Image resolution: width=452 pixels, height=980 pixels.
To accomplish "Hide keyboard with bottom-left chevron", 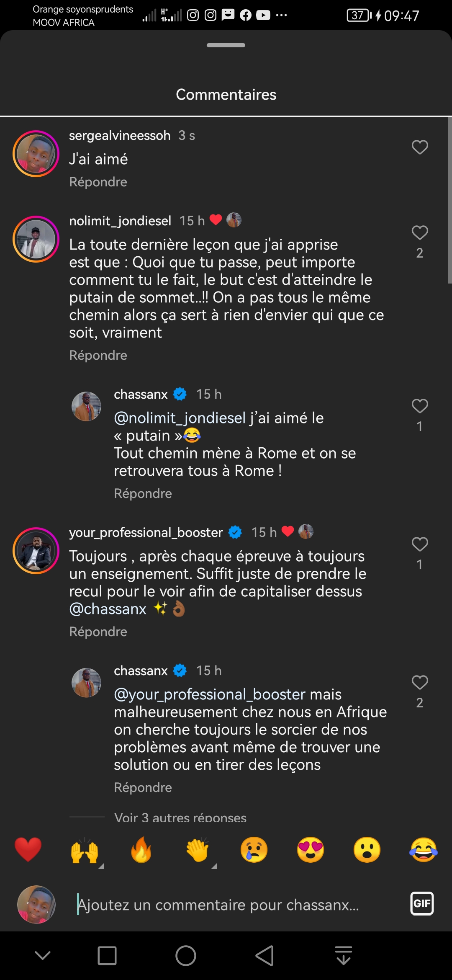I will [x=43, y=956].
